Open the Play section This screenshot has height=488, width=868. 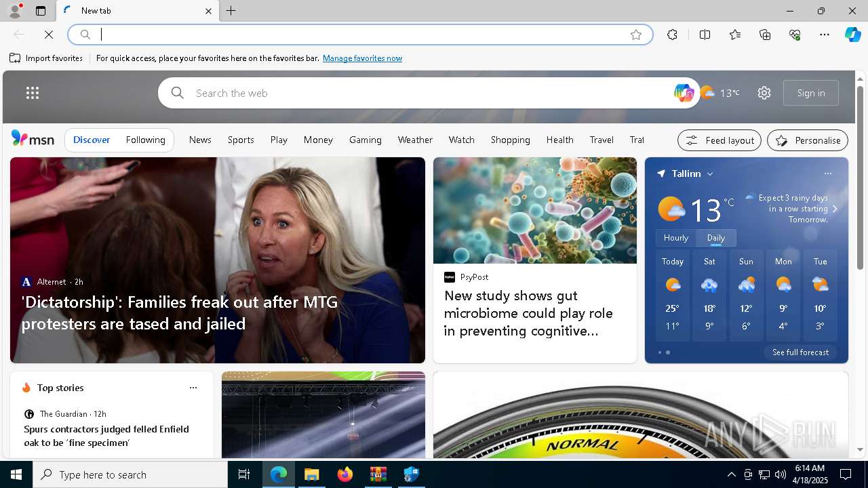tap(279, 140)
